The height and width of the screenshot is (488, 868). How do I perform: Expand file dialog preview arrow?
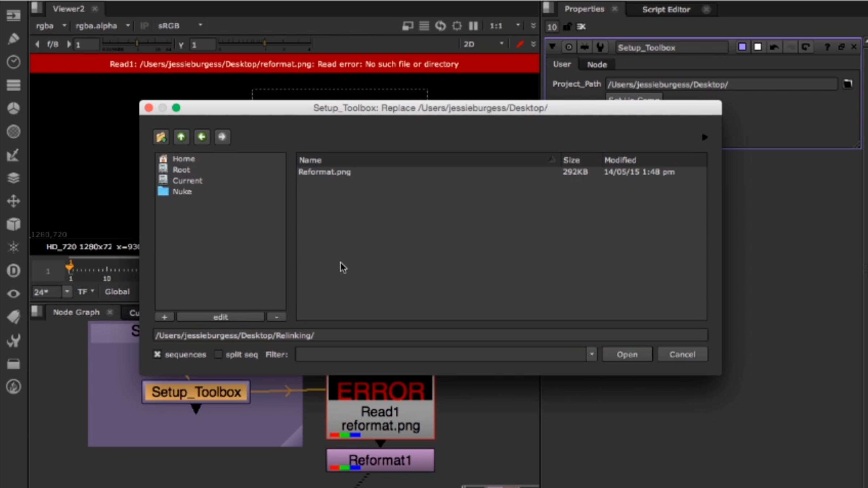(x=705, y=137)
